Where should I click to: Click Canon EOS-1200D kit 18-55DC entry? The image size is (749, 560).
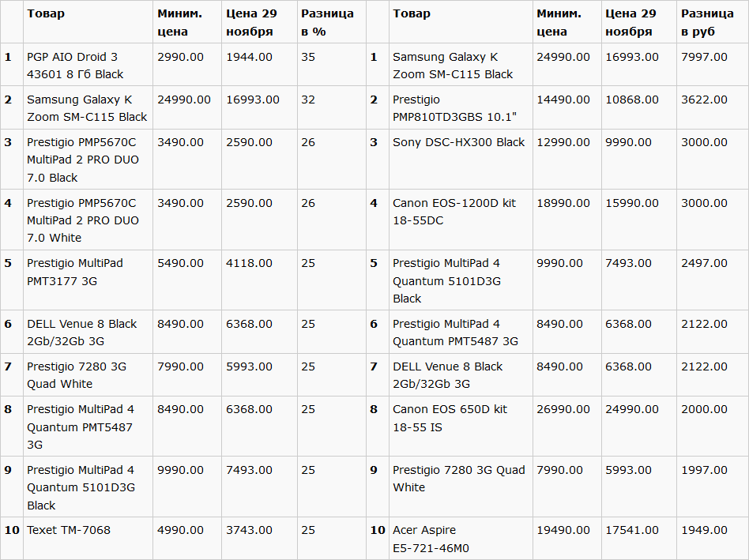click(454, 212)
